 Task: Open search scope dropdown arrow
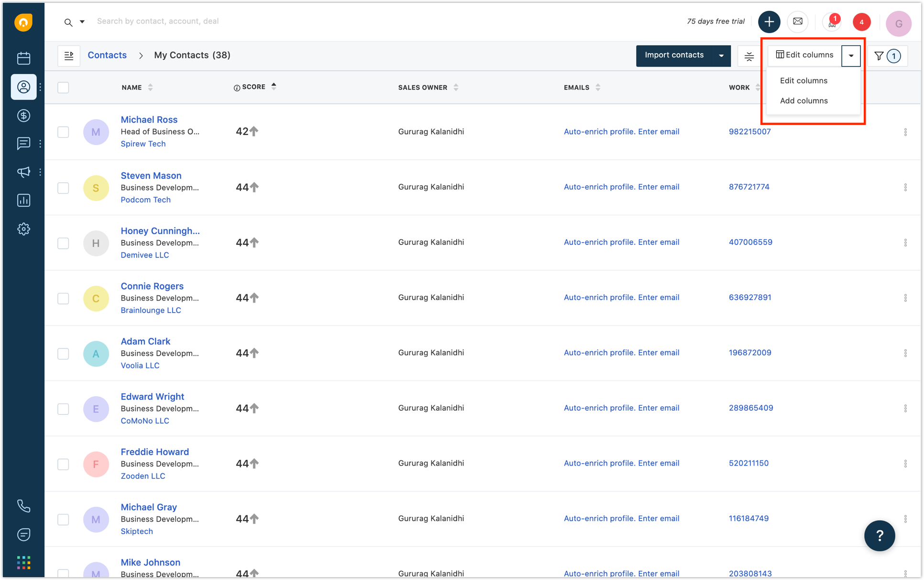pos(82,22)
